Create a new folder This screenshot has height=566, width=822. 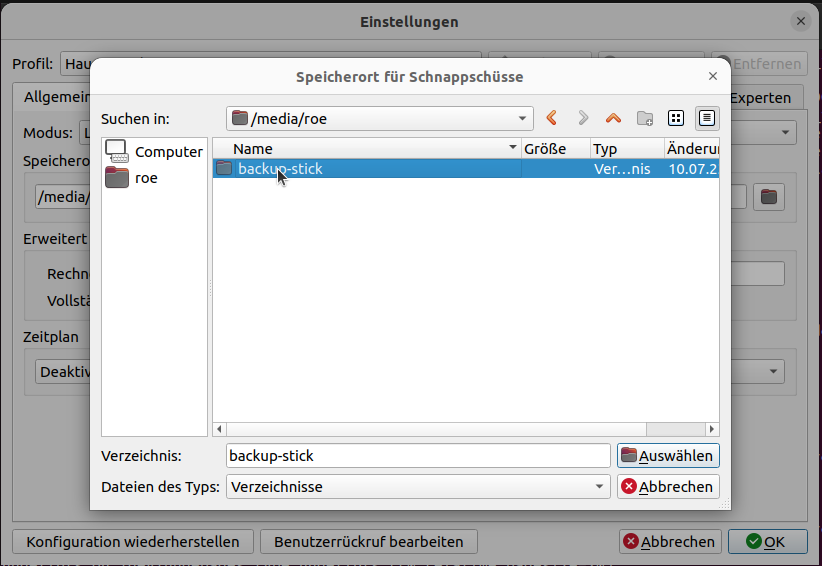(645, 118)
